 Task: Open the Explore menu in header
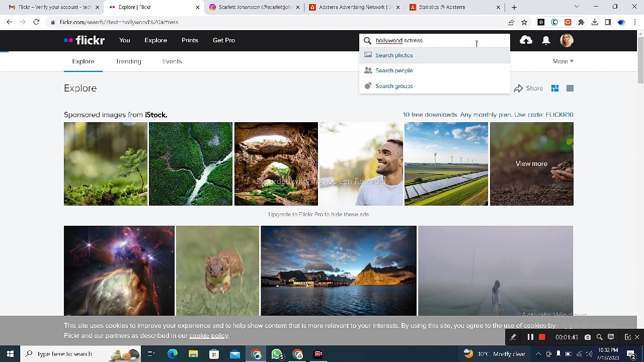point(155,40)
